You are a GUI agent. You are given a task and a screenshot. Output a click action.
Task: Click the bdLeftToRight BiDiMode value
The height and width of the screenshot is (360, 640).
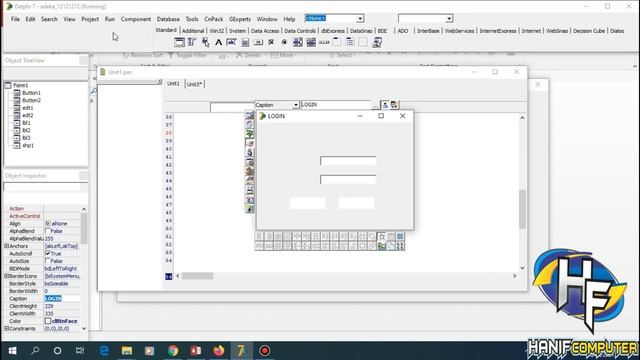pos(60,269)
